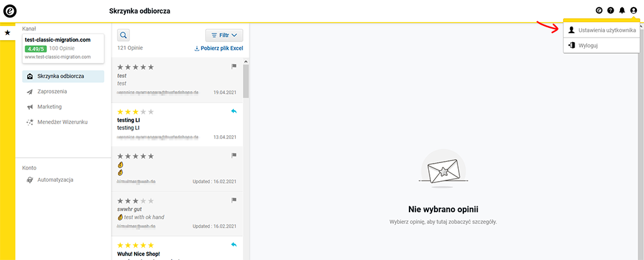Click the envelope illustration in empty pane
Viewport: 644px width, 260px height.
[444, 169]
